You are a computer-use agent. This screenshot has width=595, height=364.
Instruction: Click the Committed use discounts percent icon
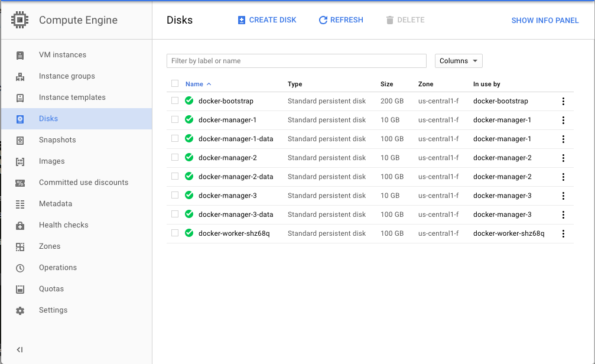tap(20, 183)
